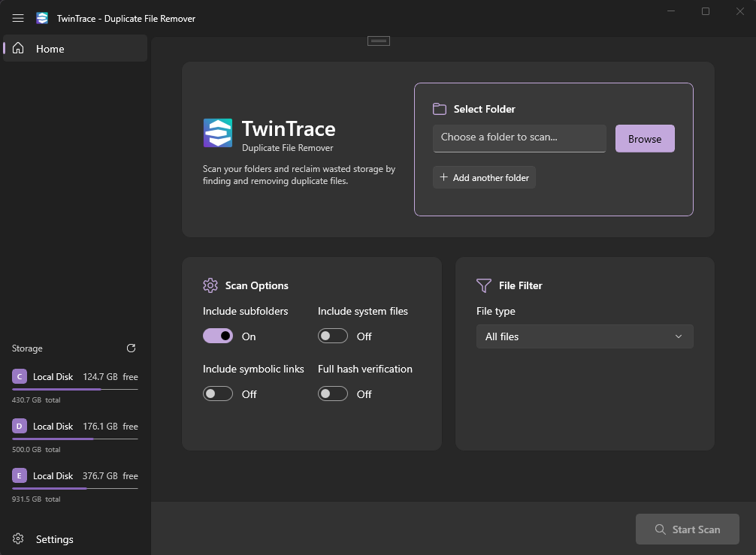Click the C drive usage bar
Screen dimensions: 756x555
[74, 389]
